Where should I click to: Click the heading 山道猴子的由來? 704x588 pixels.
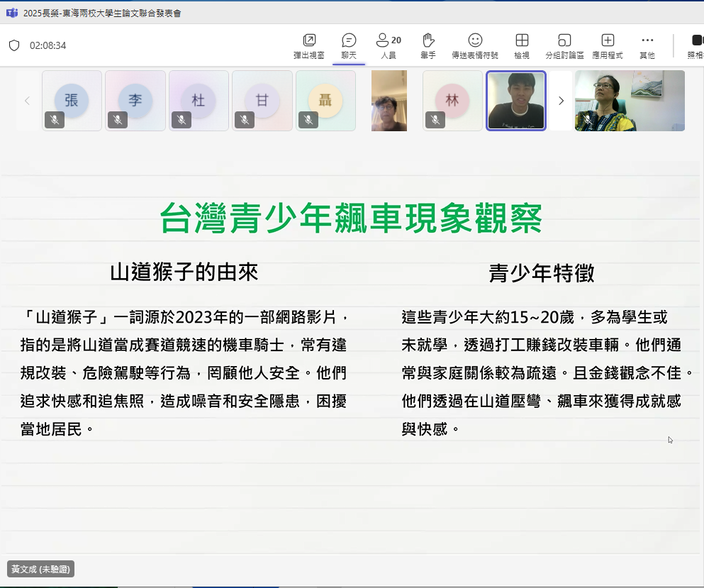tap(184, 272)
